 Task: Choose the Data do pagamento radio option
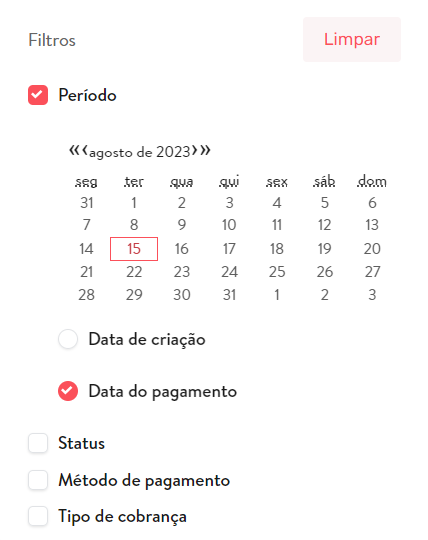click(68, 391)
